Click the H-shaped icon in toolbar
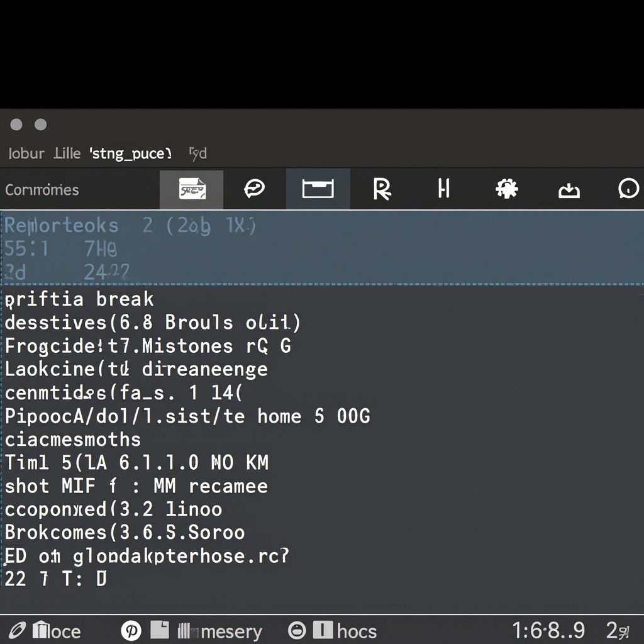The height and width of the screenshot is (644, 644). tap(444, 189)
